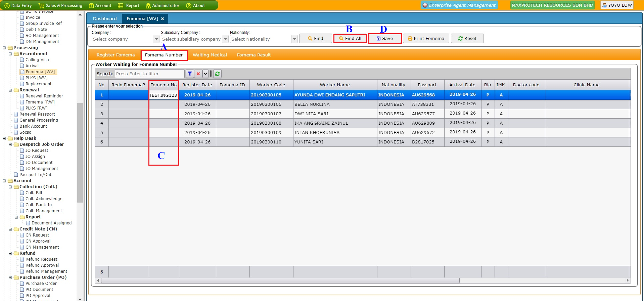Click the Save button
The height and width of the screenshot is (301, 644).
[385, 39]
